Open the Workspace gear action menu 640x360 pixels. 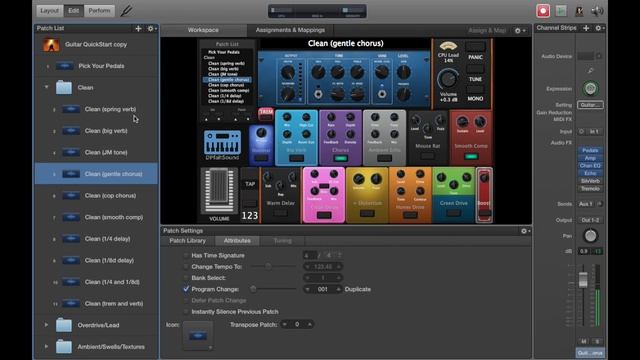(x=520, y=31)
